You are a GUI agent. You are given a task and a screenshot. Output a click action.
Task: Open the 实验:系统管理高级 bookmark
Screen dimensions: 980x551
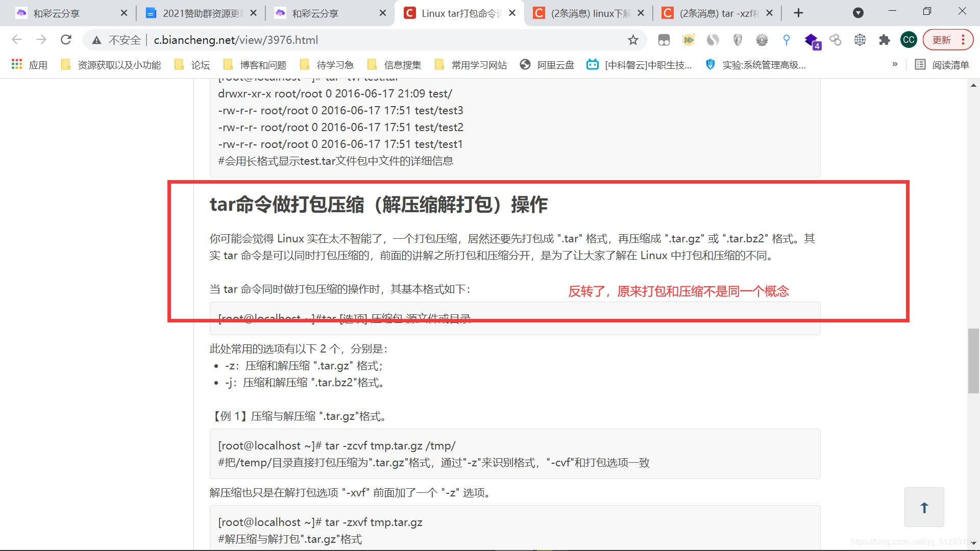755,65
